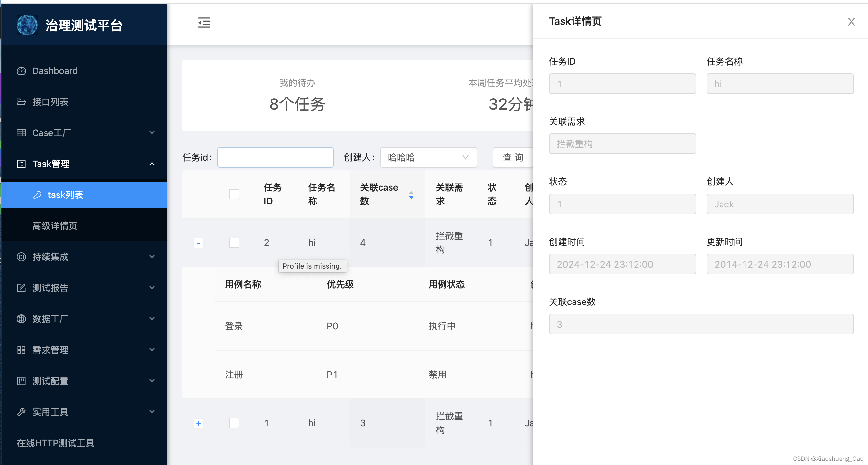
Task: Click the project icon beside 测试配置
Action: point(21,381)
